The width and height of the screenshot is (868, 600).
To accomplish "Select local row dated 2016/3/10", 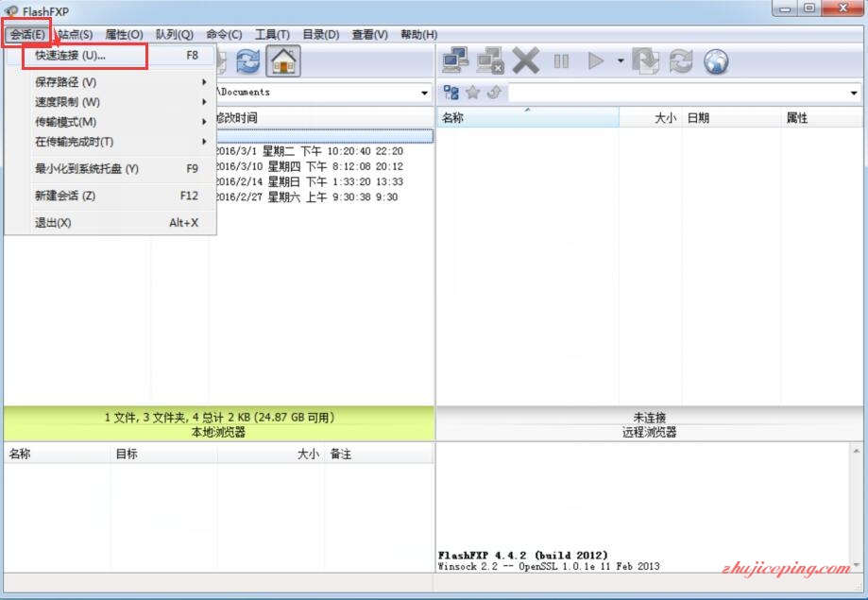I will pyautogui.click(x=309, y=166).
